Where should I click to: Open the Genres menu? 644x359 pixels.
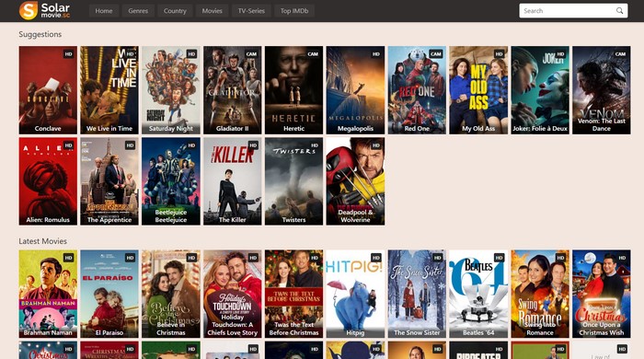pyautogui.click(x=138, y=11)
